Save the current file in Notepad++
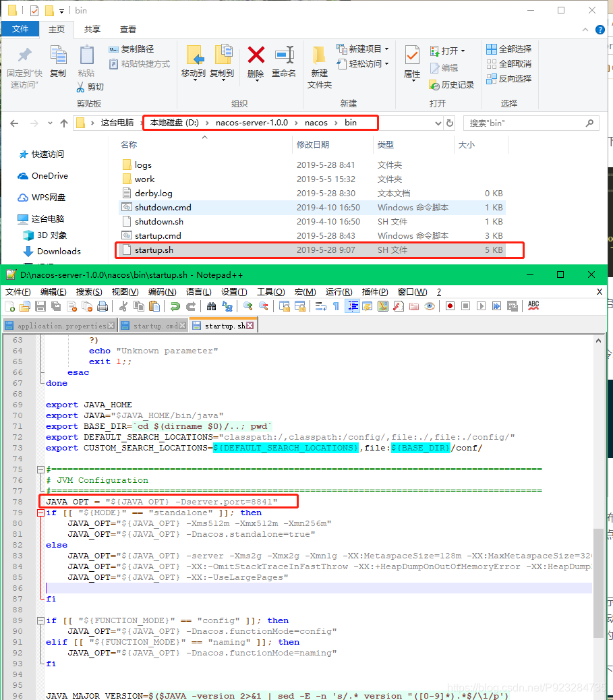 [x=40, y=306]
